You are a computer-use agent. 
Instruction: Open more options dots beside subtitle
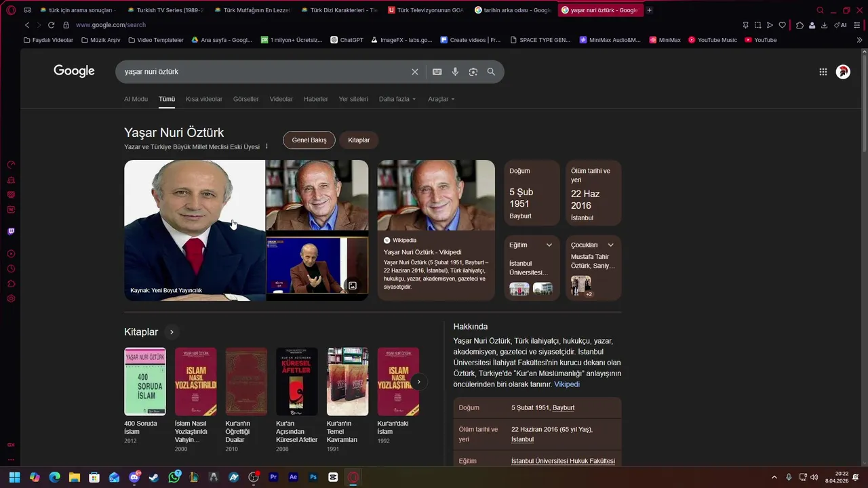point(267,146)
